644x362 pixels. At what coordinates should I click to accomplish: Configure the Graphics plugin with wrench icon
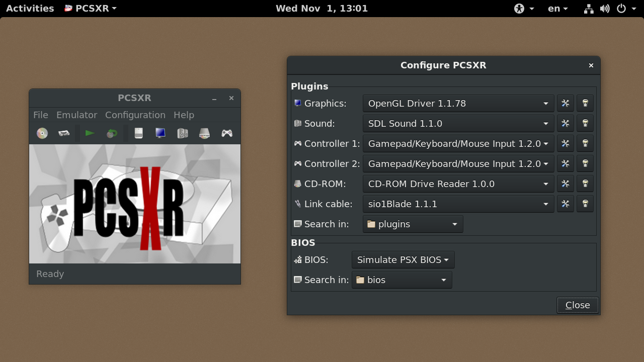[x=566, y=103]
